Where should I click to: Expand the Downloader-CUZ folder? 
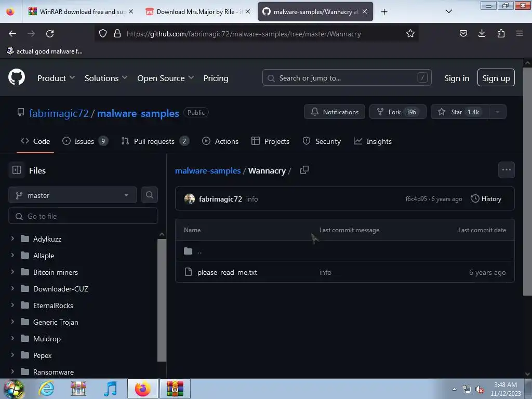[12, 288]
